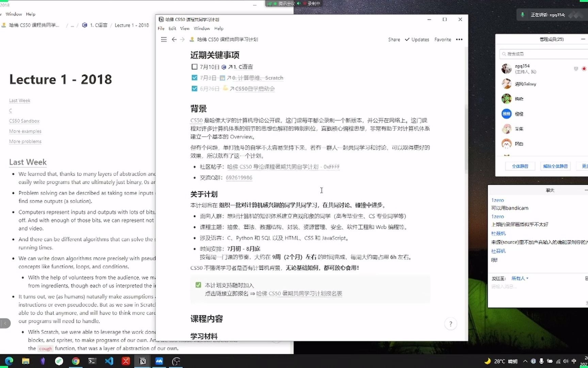
Task: Open Microsoft Edge from the taskbar
Action: [9, 361]
